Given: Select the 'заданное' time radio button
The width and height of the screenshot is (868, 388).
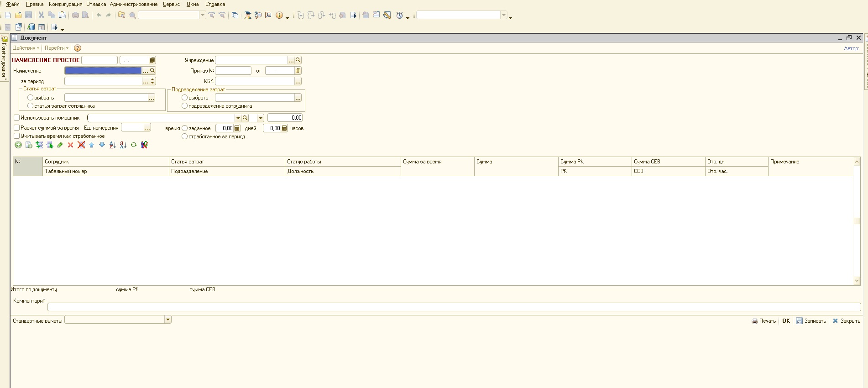Looking at the screenshot, I should click(x=185, y=128).
